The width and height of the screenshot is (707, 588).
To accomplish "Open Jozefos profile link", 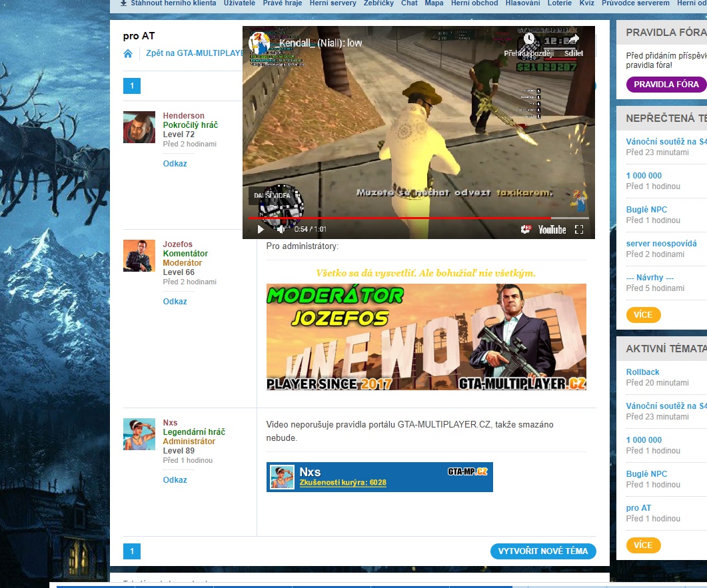I will (x=178, y=244).
